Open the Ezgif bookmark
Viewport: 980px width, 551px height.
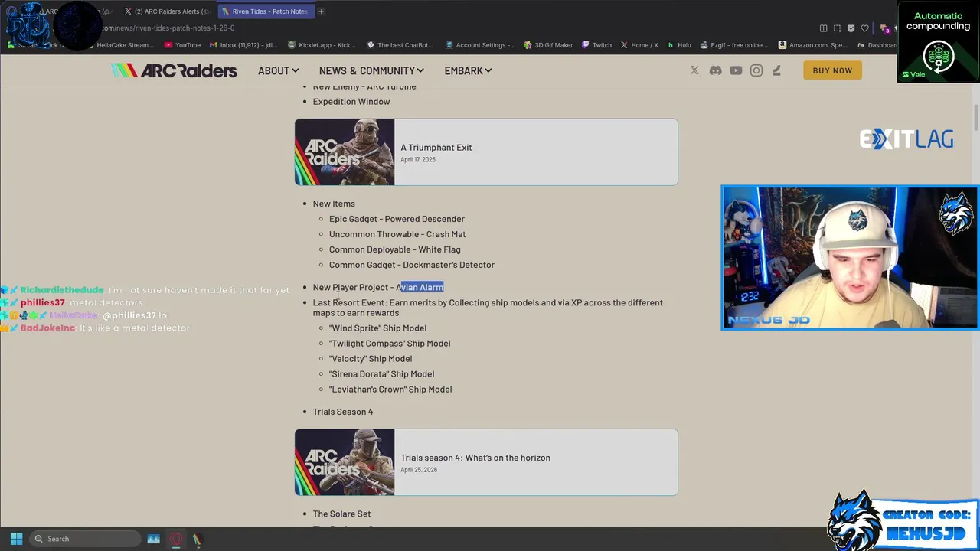pos(733,45)
